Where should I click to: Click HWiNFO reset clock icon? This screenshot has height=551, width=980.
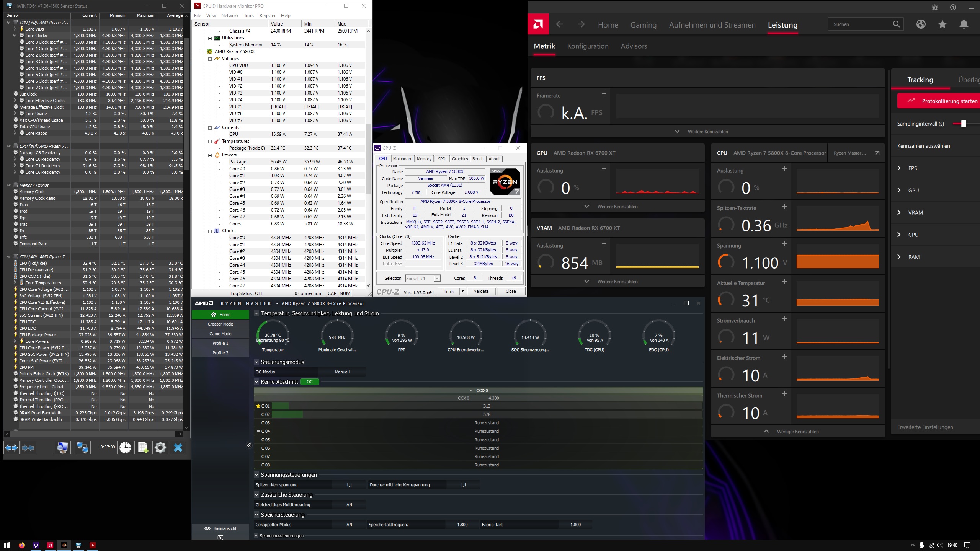tap(125, 447)
